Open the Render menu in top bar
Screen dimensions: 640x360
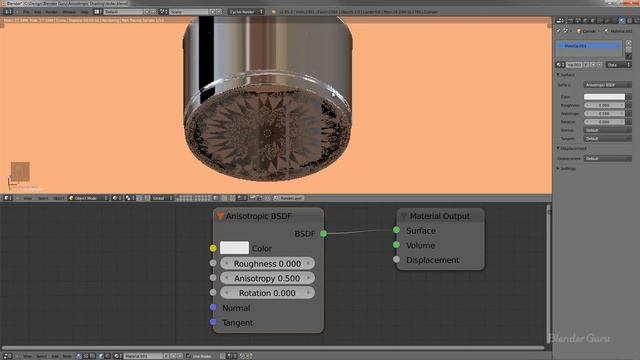point(51,12)
